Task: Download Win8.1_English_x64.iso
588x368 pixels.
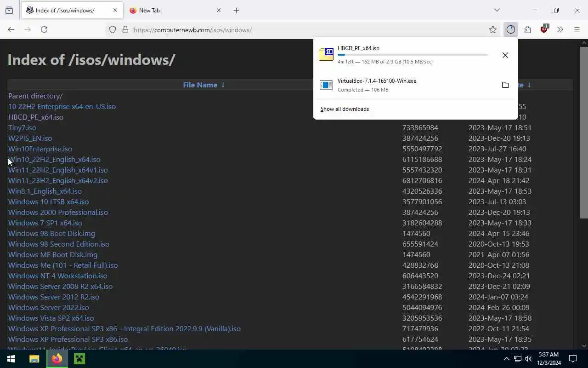Action: (x=45, y=191)
